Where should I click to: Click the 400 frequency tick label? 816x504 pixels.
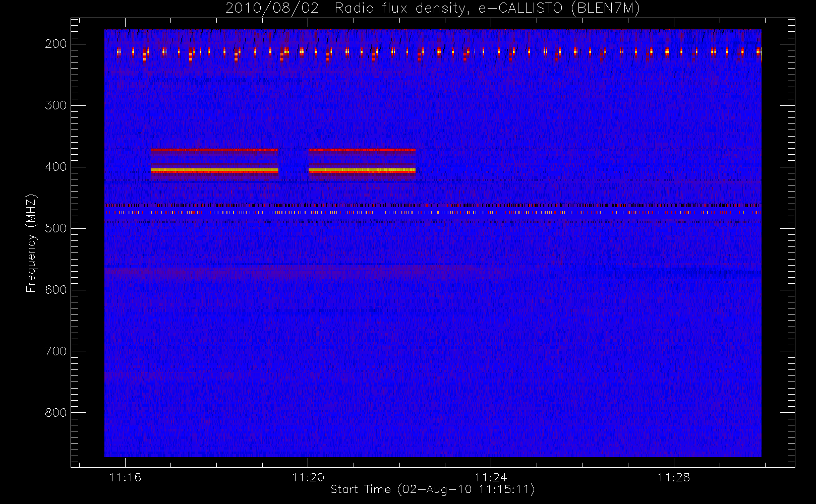(x=56, y=167)
